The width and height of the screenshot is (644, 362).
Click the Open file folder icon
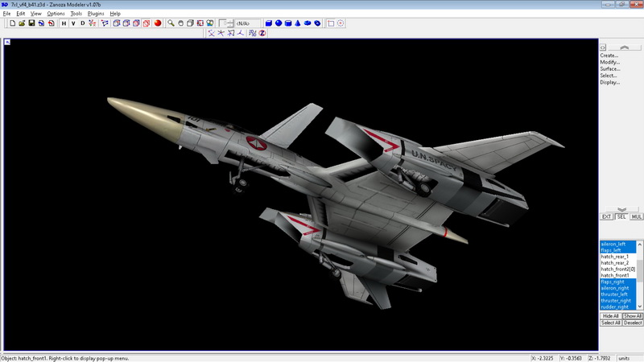click(22, 23)
